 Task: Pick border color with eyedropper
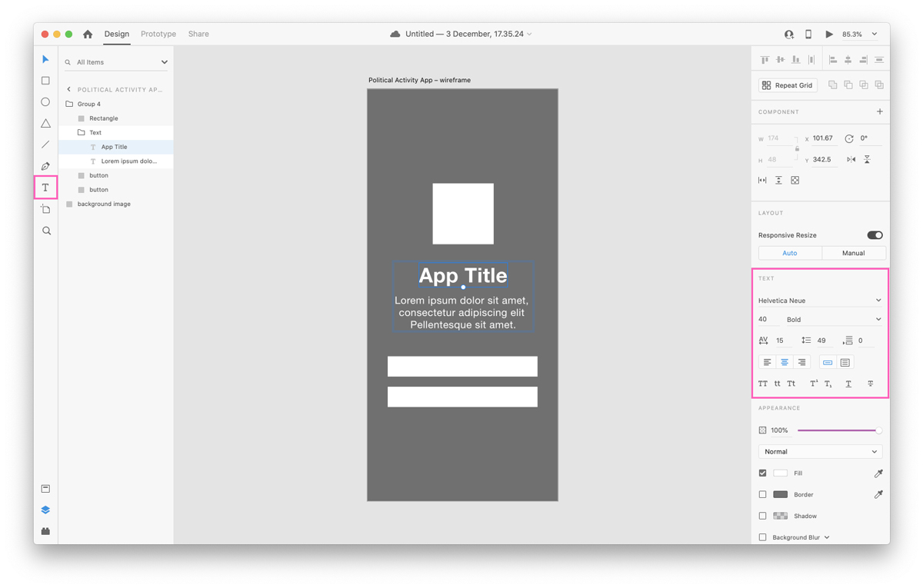point(878,495)
